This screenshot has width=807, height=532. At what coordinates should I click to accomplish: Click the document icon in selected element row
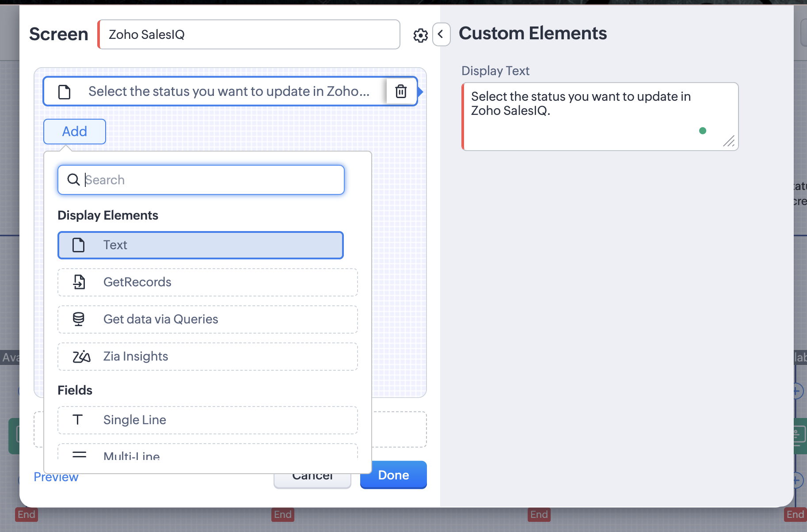[x=65, y=92]
